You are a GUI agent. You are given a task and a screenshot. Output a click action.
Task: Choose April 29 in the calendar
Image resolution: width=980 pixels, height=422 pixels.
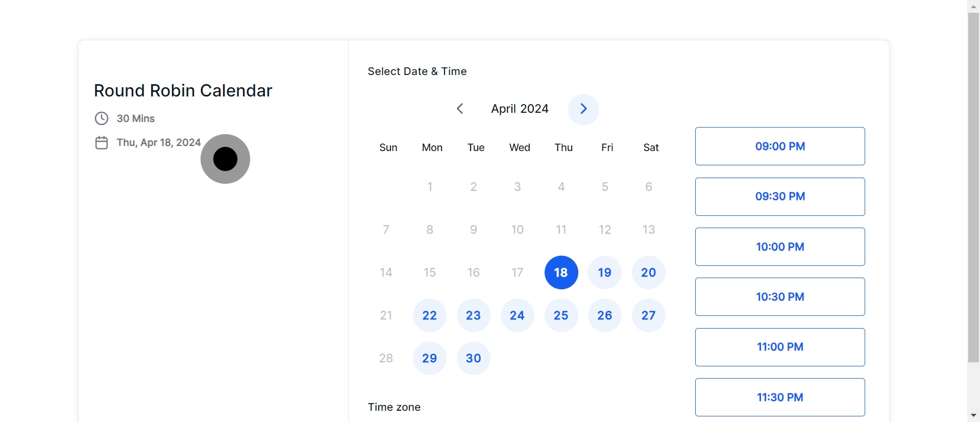coord(430,358)
